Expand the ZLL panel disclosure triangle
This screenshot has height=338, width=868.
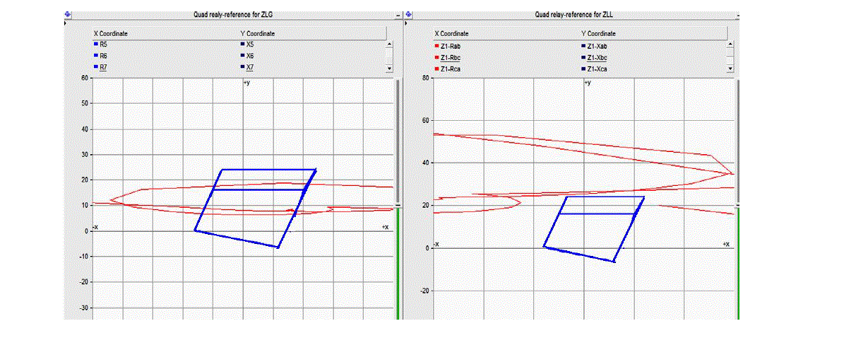pyautogui.click(x=406, y=23)
